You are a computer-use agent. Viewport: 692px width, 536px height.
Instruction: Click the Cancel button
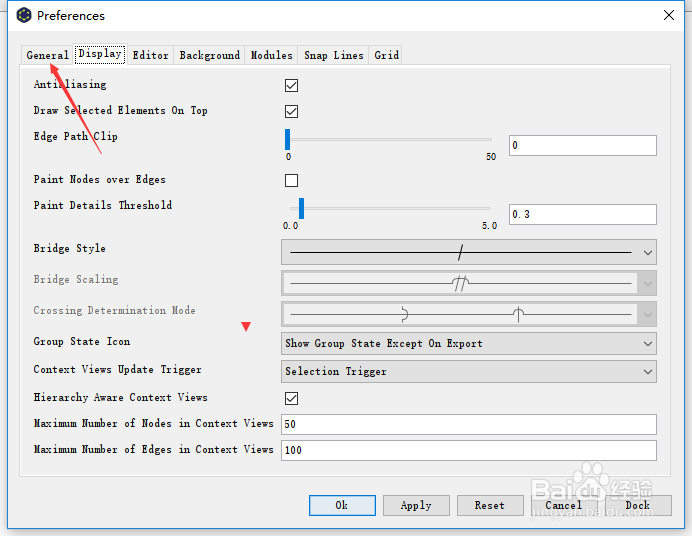[564, 505]
